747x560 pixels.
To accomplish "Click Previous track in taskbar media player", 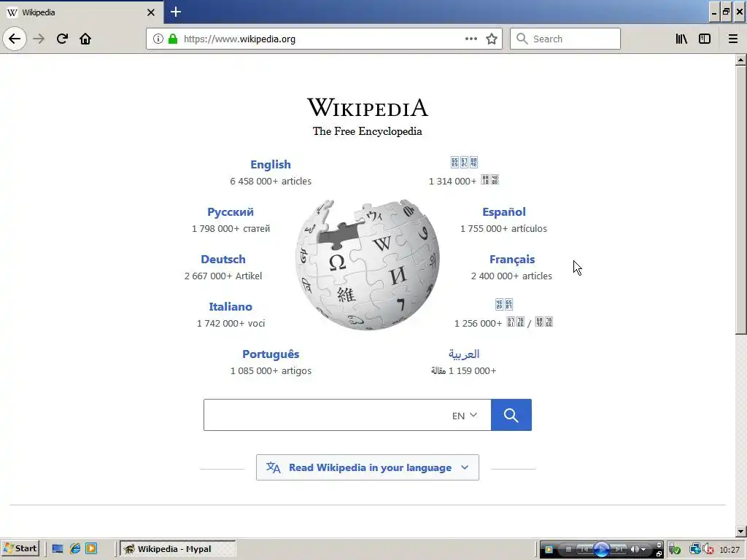I will 584,550.
